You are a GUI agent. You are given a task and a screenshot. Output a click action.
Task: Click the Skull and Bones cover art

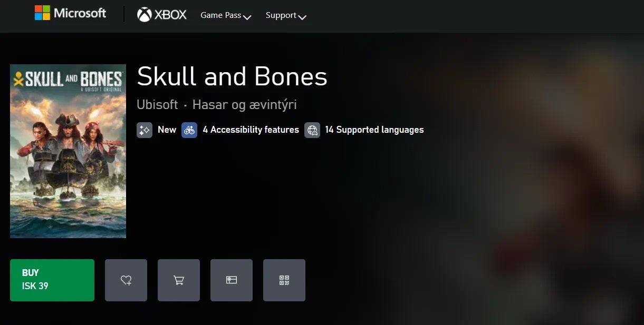[x=68, y=151]
